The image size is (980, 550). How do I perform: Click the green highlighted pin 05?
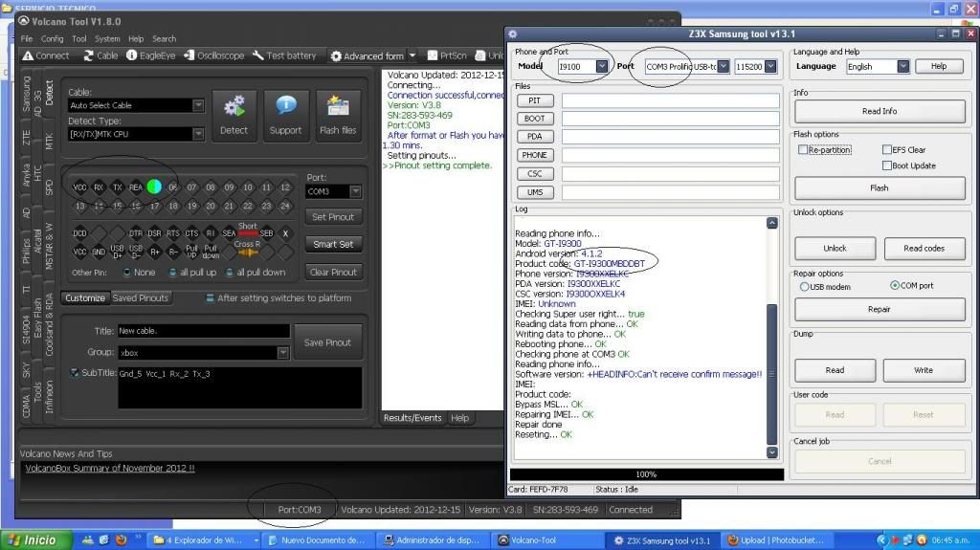(x=154, y=187)
